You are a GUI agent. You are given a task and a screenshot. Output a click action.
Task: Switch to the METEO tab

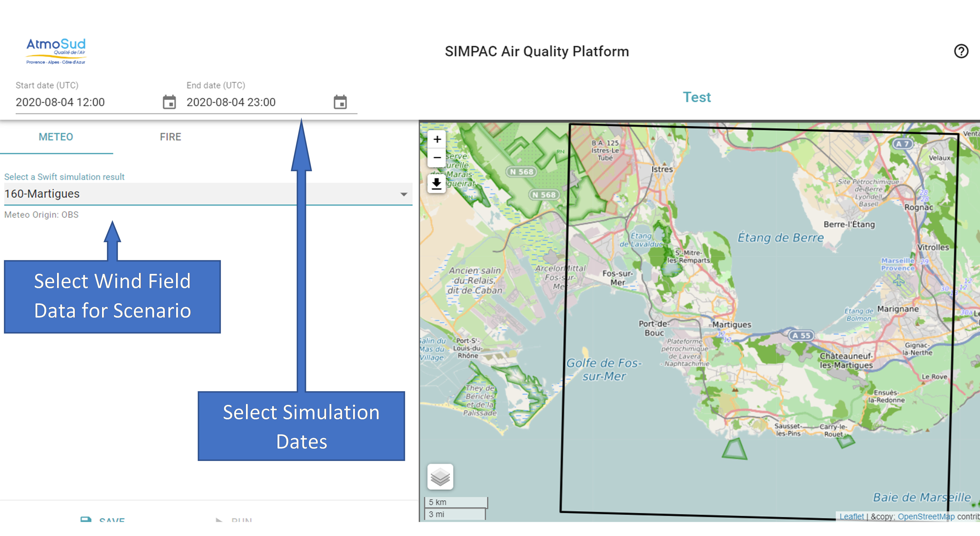pyautogui.click(x=56, y=137)
